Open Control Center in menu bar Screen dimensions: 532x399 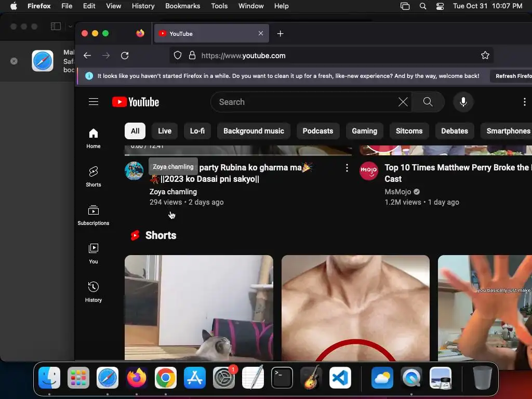(x=440, y=6)
